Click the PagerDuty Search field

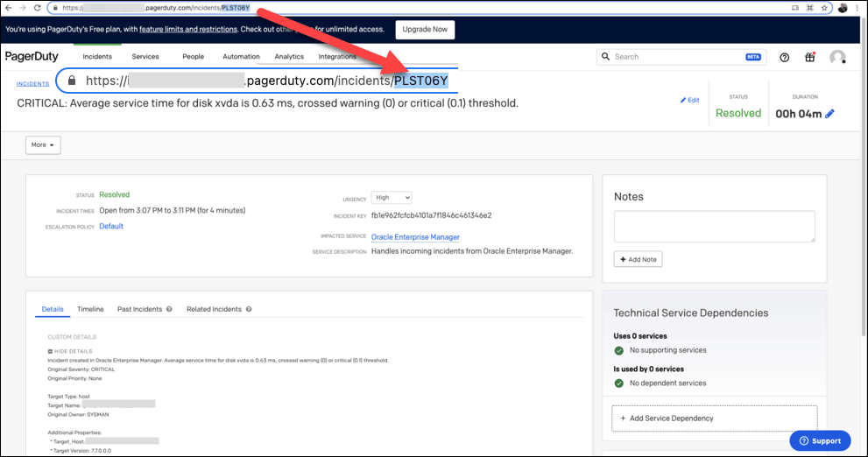pos(681,57)
